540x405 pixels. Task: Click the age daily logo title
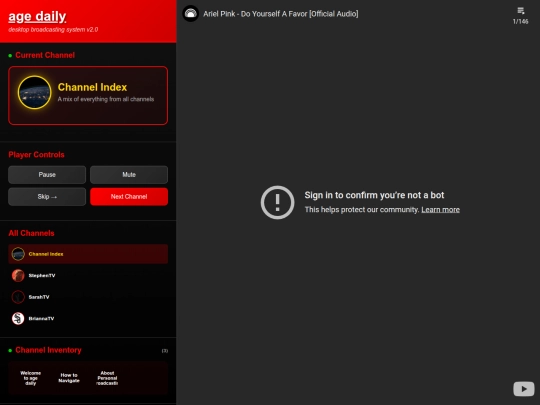pyautogui.click(x=37, y=17)
